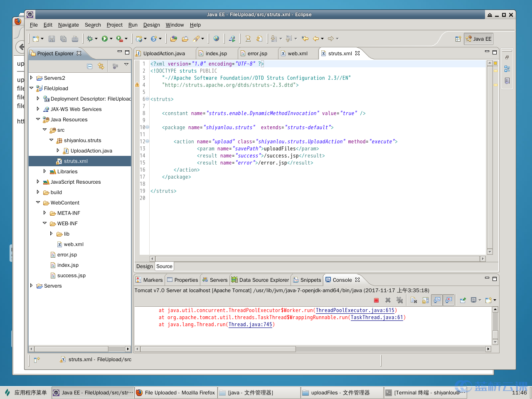
Task: Toggle fold marker at line 6 struts
Action: coord(147,99)
